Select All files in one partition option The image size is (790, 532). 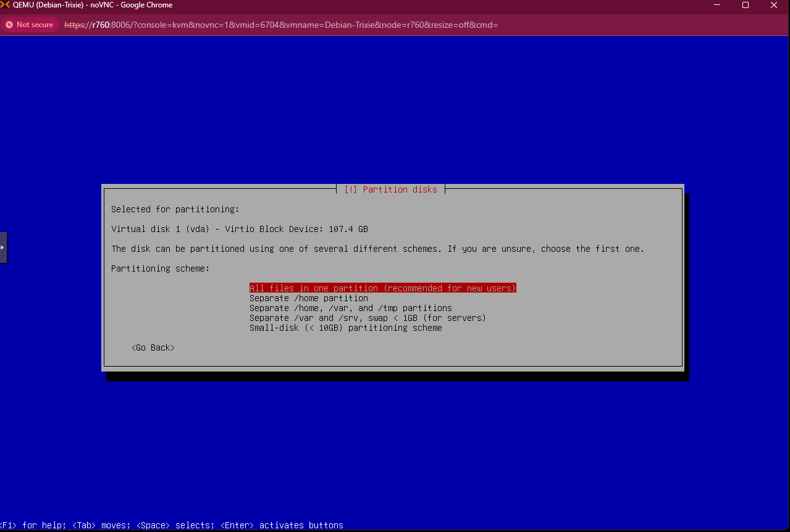(382, 288)
